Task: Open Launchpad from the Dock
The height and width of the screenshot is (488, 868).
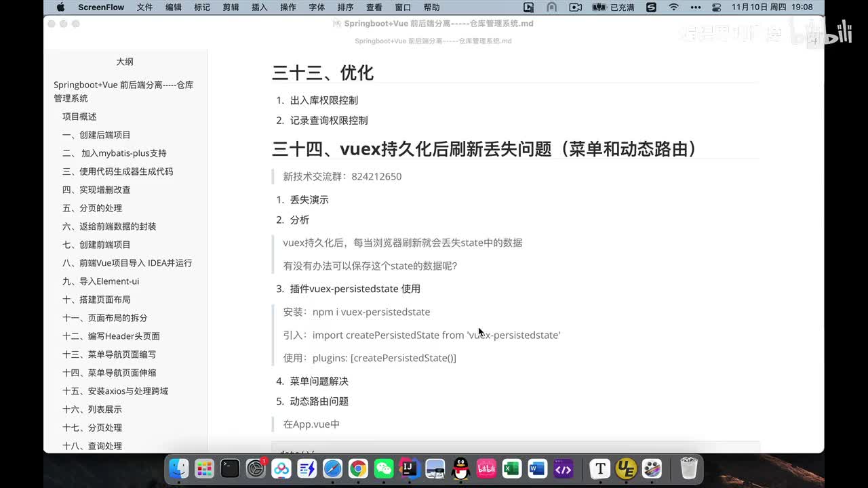Action: point(204,468)
